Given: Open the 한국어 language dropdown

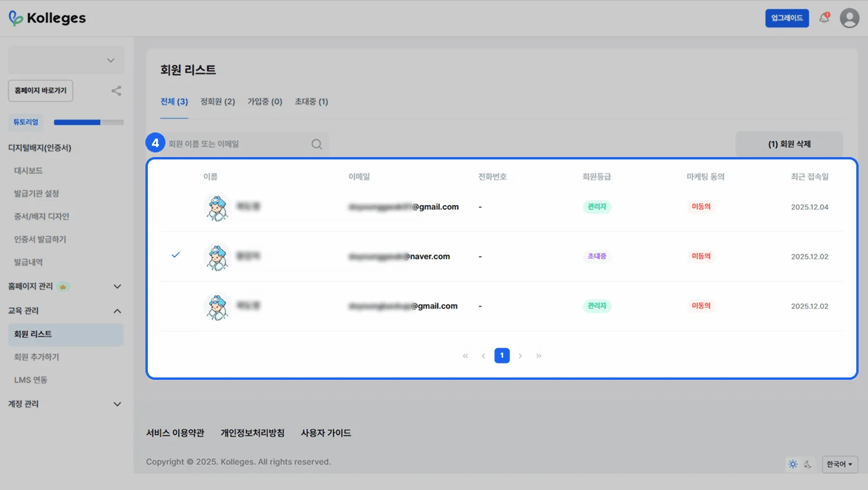Looking at the screenshot, I should click(x=839, y=464).
